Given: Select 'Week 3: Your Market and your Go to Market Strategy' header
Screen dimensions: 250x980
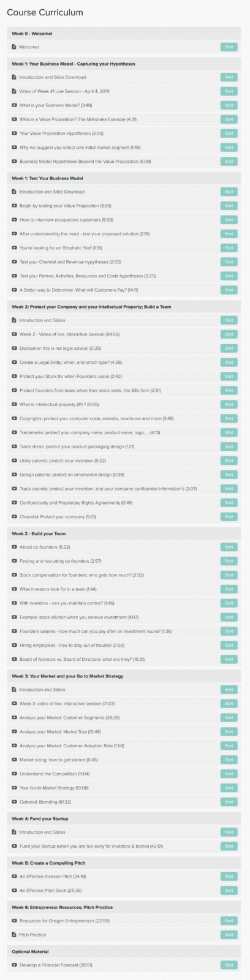Looking at the screenshot, I should 67,676.
